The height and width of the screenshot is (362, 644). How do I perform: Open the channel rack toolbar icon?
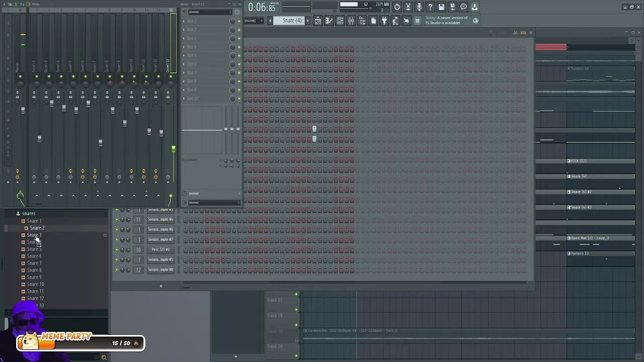340,21
